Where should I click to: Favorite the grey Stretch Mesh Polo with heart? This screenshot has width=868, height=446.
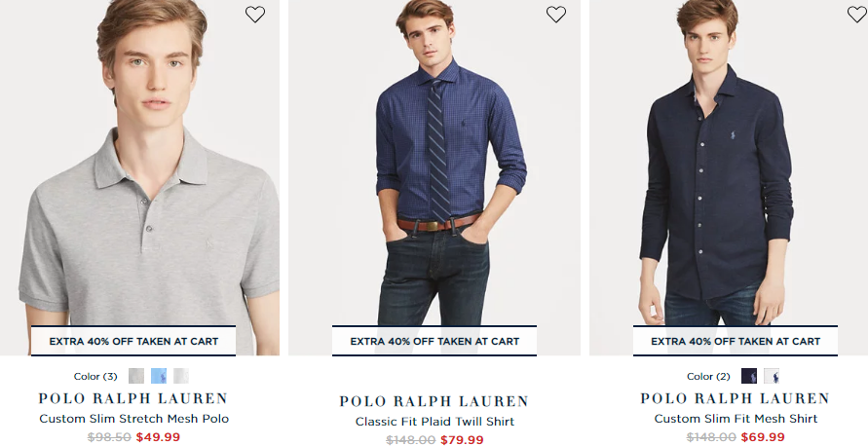(254, 15)
